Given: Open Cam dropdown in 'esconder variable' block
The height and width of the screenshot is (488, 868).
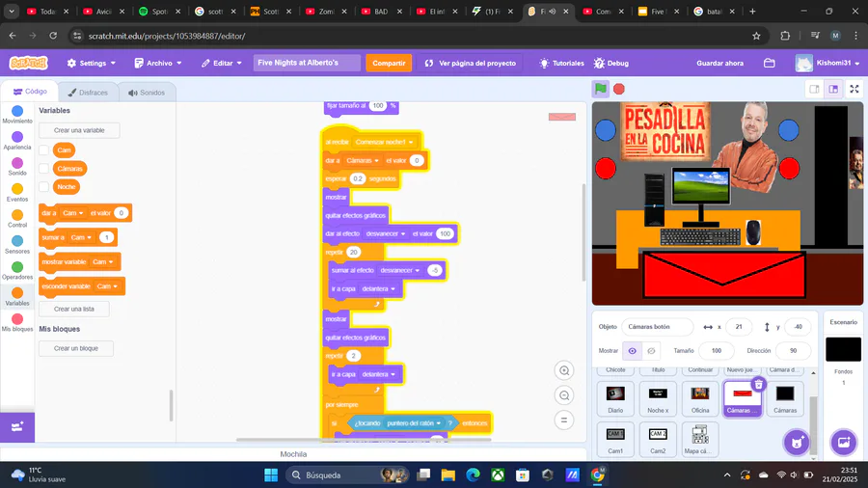Looking at the screenshot, I should click(x=107, y=286).
